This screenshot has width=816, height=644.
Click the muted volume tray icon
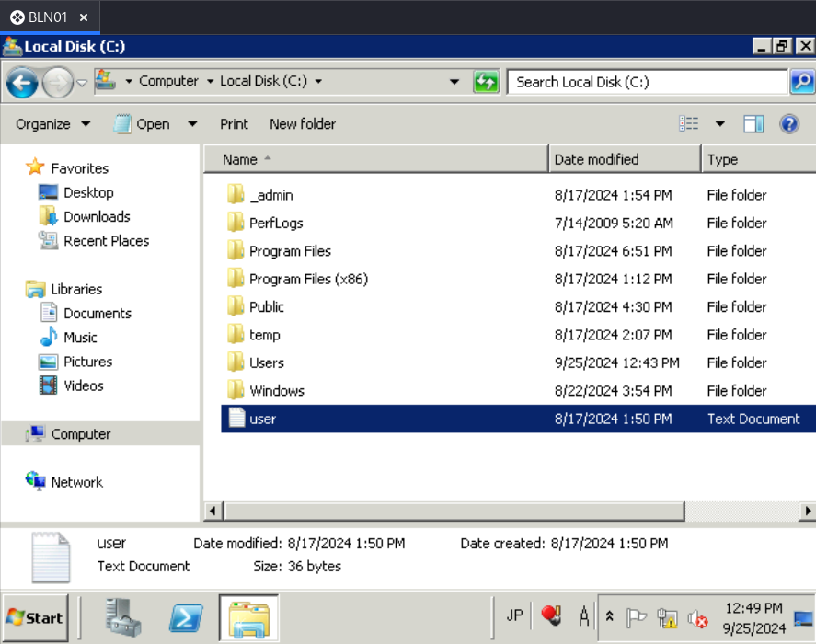point(697,618)
